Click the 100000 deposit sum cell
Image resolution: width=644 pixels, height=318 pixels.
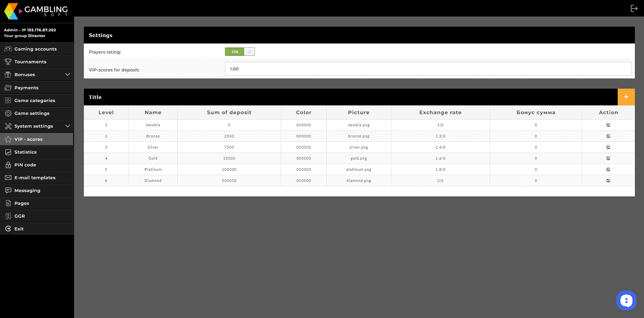[x=229, y=169]
